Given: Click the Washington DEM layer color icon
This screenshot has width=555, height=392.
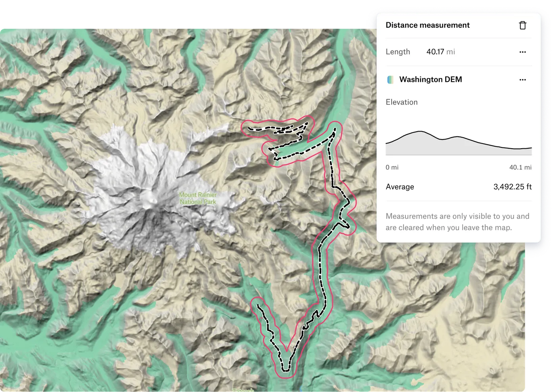Looking at the screenshot, I should pyautogui.click(x=390, y=80).
